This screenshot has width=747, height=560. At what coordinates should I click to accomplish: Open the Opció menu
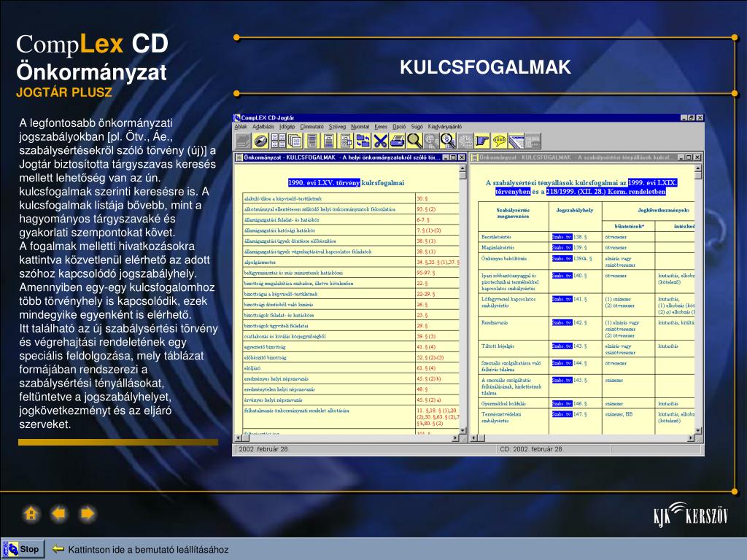[x=399, y=127]
